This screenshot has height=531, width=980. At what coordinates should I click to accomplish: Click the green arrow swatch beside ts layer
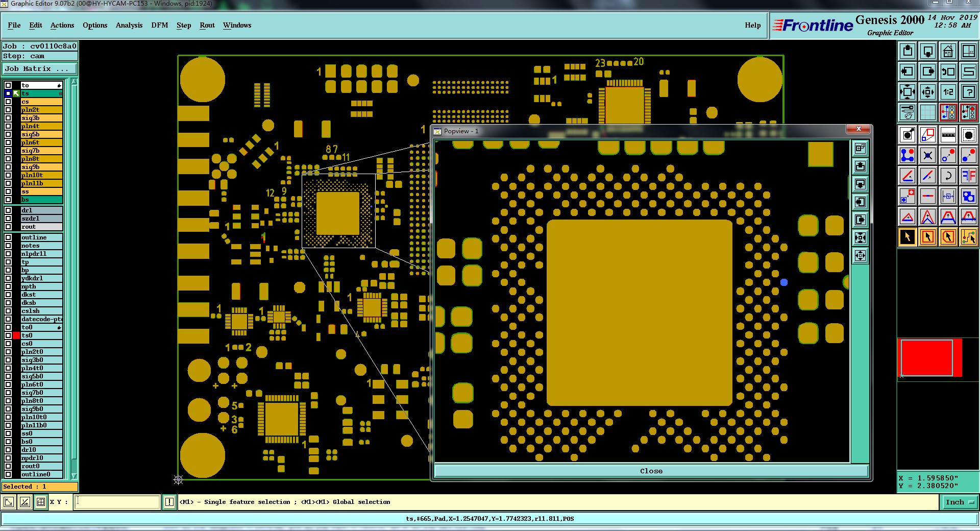[x=16, y=93]
